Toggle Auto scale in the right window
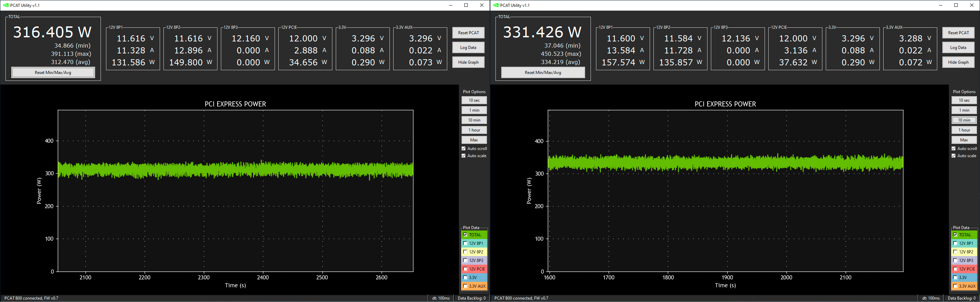 [954, 156]
